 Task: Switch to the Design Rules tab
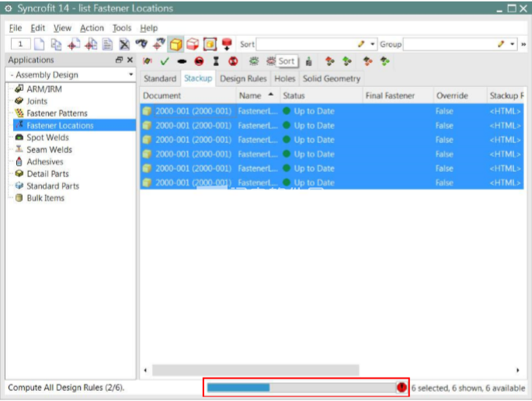coord(243,78)
